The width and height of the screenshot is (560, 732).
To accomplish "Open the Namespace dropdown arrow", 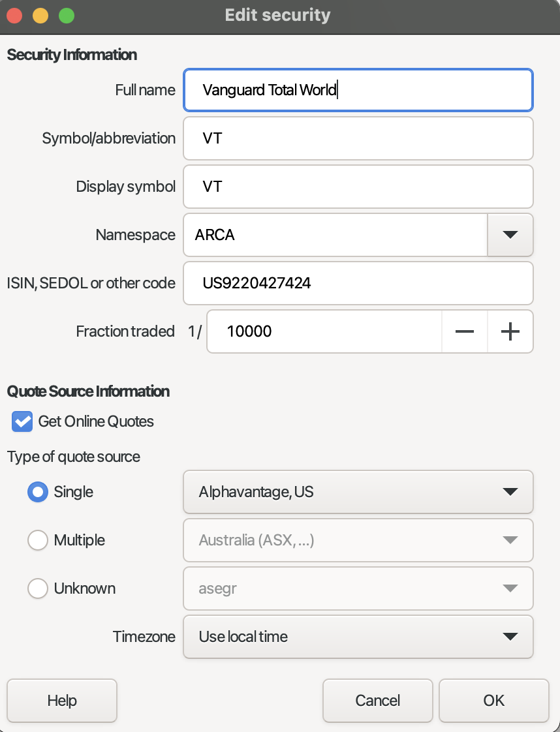I will 510,235.
